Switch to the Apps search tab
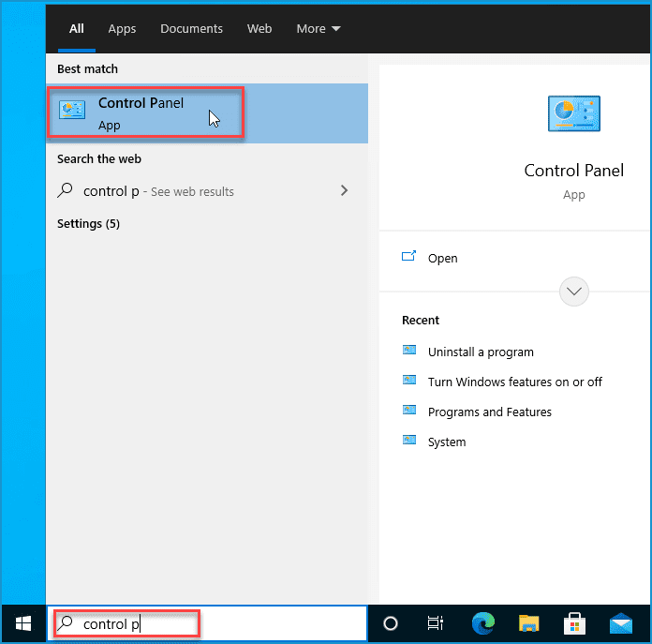The width and height of the screenshot is (652, 644). tap(122, 29)
